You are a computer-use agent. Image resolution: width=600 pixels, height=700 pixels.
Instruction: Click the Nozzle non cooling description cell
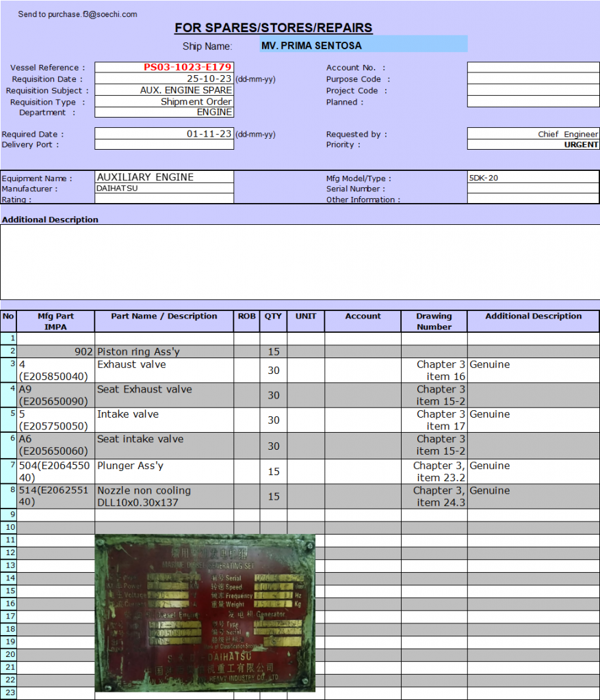point(164,496)
